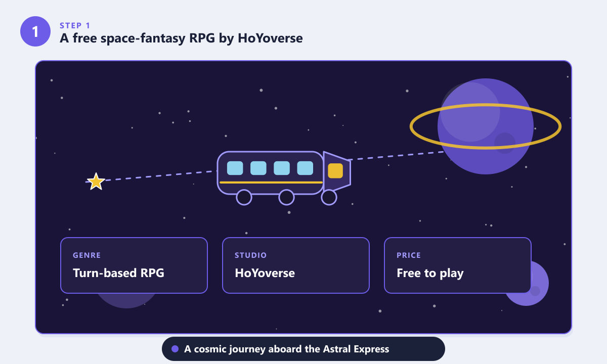This screenshot has width=607, height=364.
Task: Click the caption about the Astral Express
Action: (x=303, y=349)
